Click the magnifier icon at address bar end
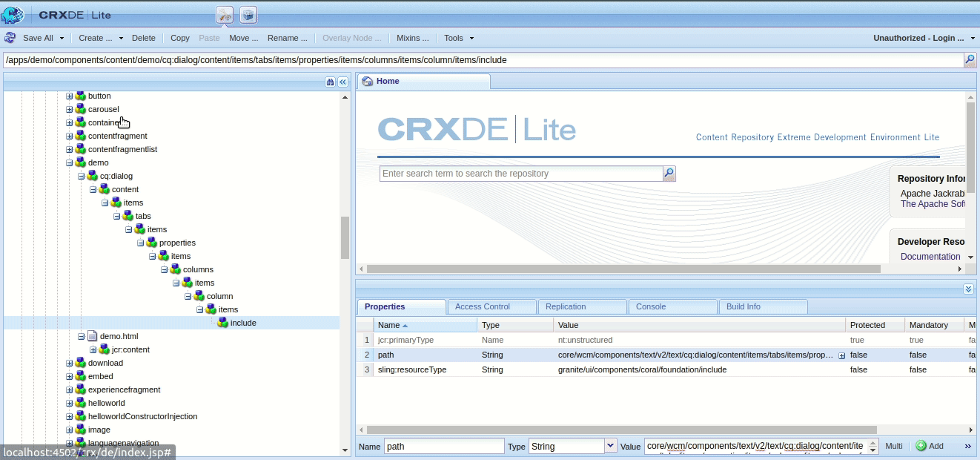This screenshot has height=460, width=980. point(970,60)
